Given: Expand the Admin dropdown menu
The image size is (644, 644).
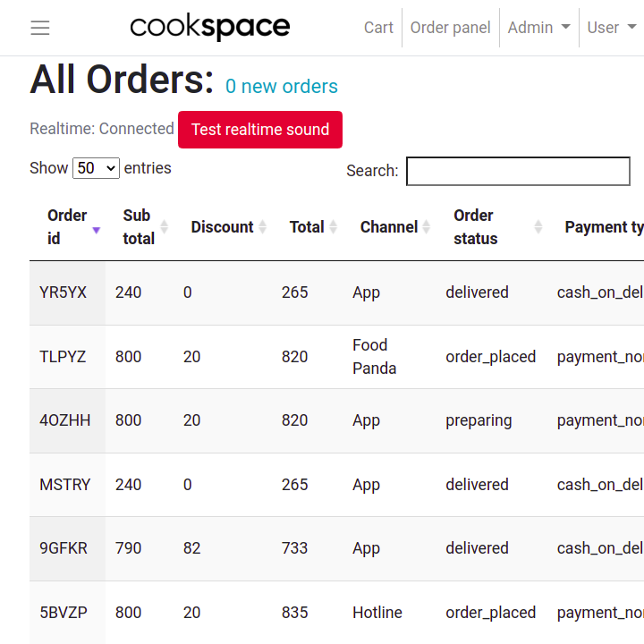Looking at the screenshot, I should [x=538, y=28].
